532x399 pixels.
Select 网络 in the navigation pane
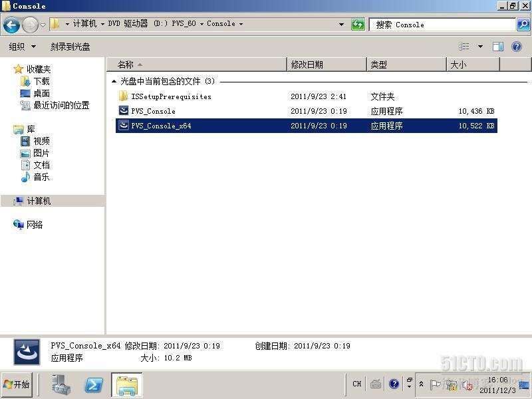[35, 225]
